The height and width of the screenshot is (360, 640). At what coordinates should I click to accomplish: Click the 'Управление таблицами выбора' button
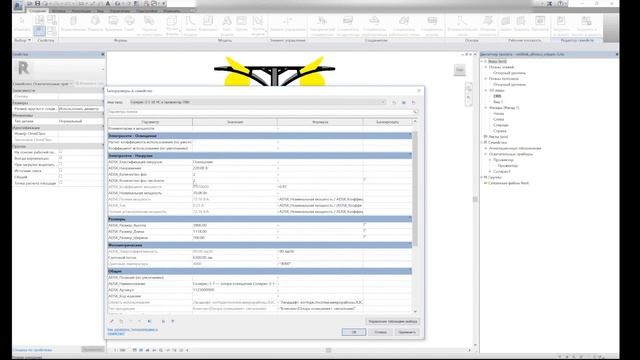[393, 322]
